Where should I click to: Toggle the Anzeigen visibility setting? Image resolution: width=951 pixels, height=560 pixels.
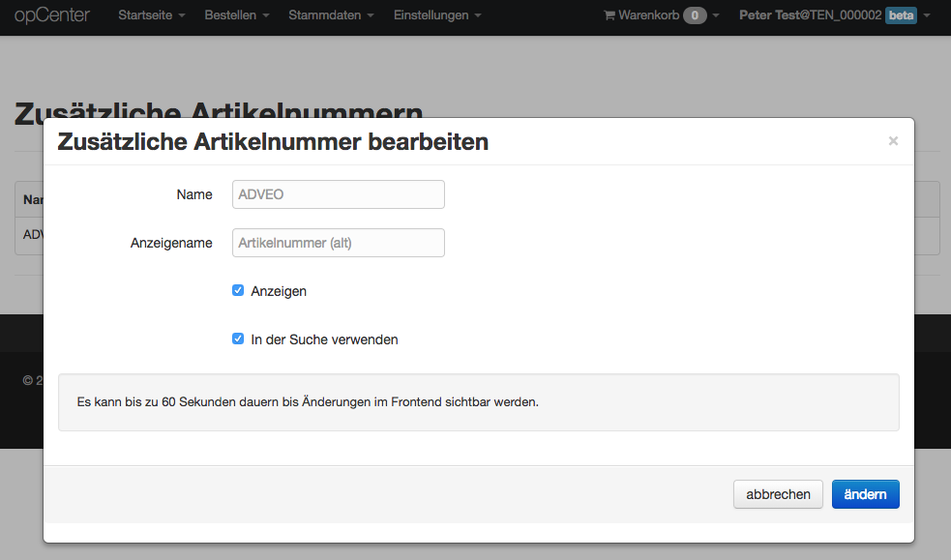pyautogui.click(x=237, y=290)
